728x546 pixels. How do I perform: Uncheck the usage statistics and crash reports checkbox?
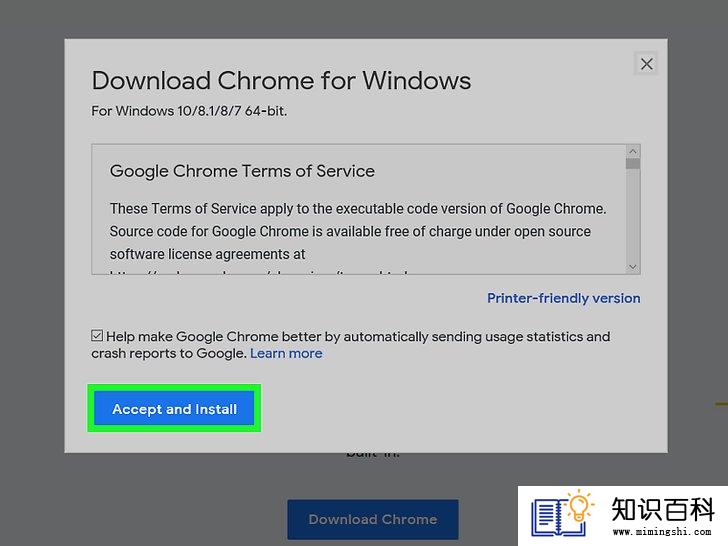pyautogui.click(x=97, y=336)
